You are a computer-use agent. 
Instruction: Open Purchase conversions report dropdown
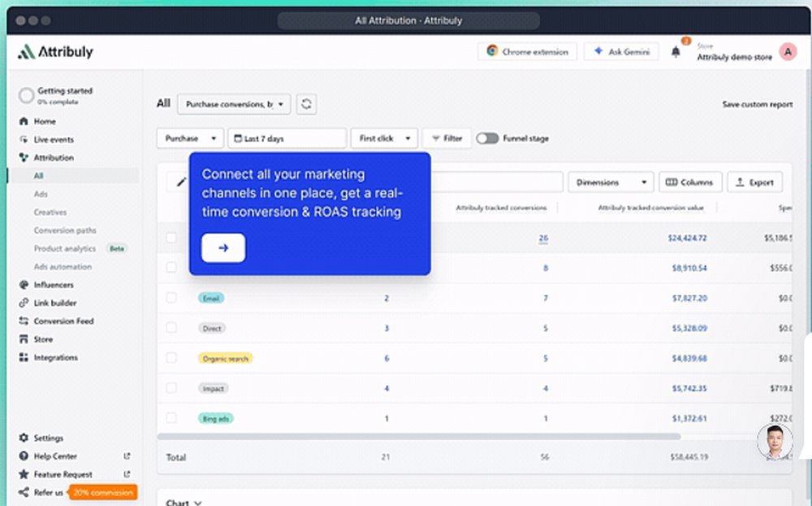(234, 104)
